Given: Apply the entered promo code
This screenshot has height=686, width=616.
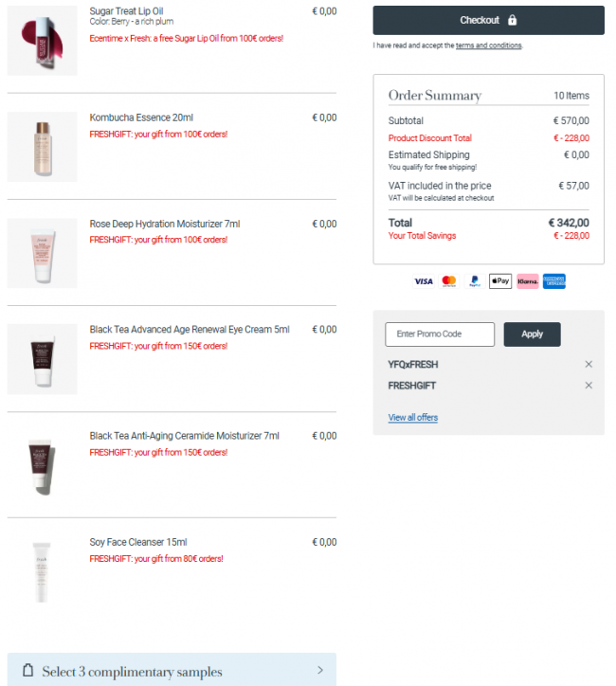Looking at the screenshot, I should pyautogui.click(x=532, y=334).
